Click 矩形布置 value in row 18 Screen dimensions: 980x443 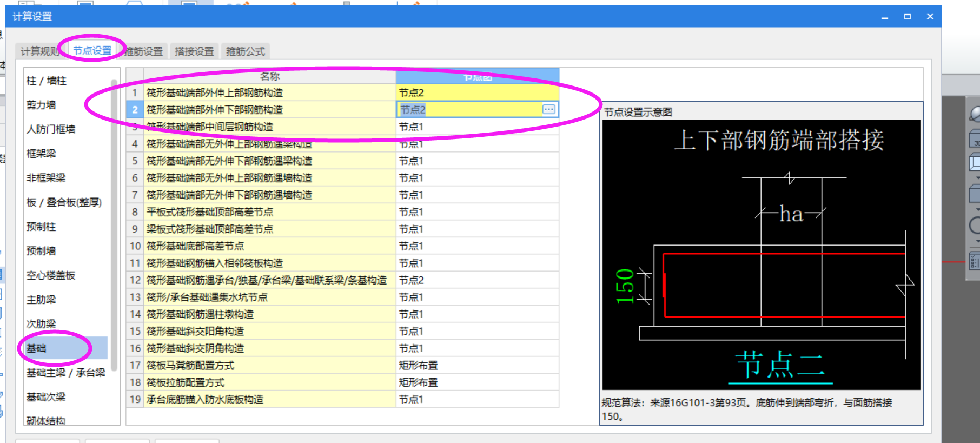click(x=477, y=382)
